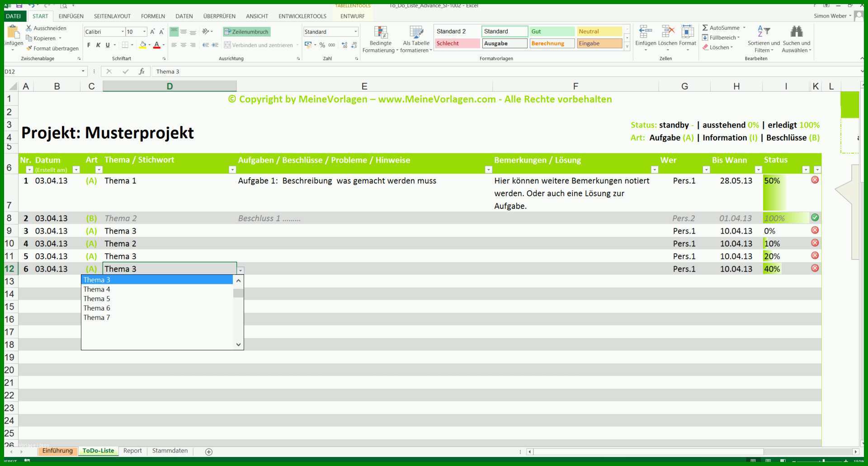Remove a decimal place

354,45
